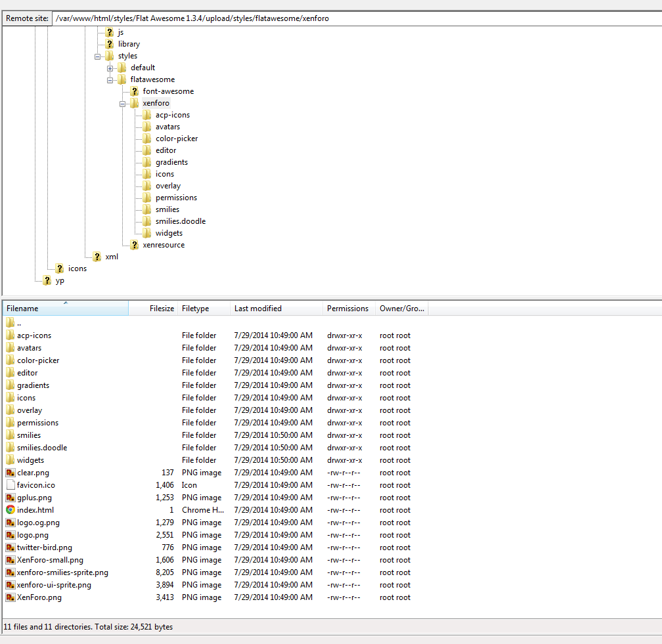Select xenforo-ui-sprite.png in file list
The height and width of the screenshot is (644, 662).
54,585
